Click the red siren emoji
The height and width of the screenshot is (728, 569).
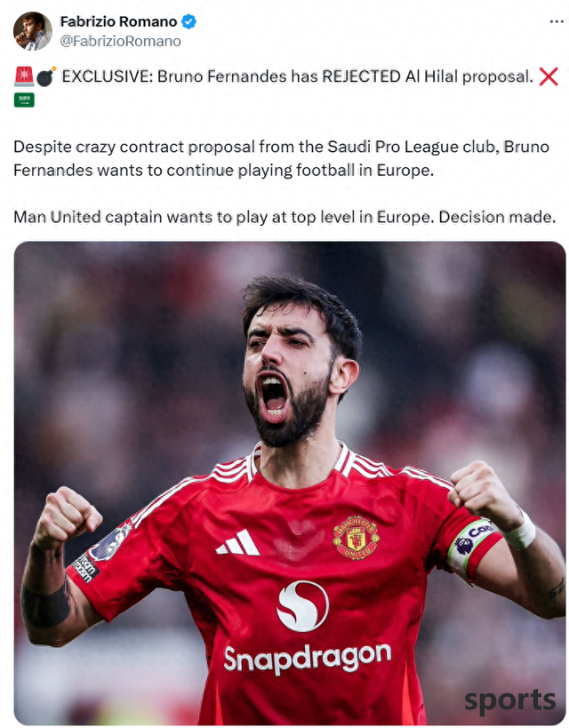(x=24, y=76)
